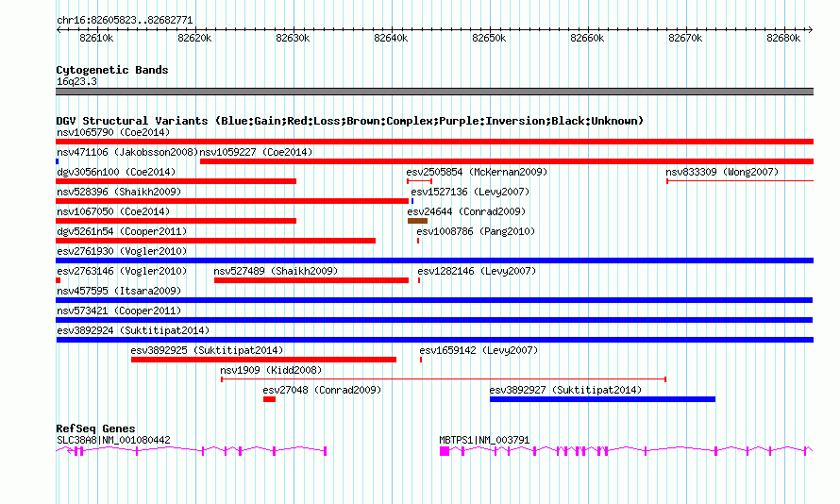The width and height of the screenshot is (840, 504).
Task: Open the nsv1067050 (Coe2014) label
Action: pyautogui.click(x=113, y=211)
